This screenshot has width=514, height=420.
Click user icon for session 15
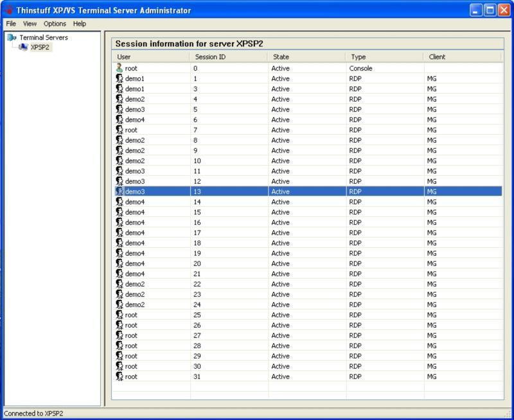tap(120, 212)
